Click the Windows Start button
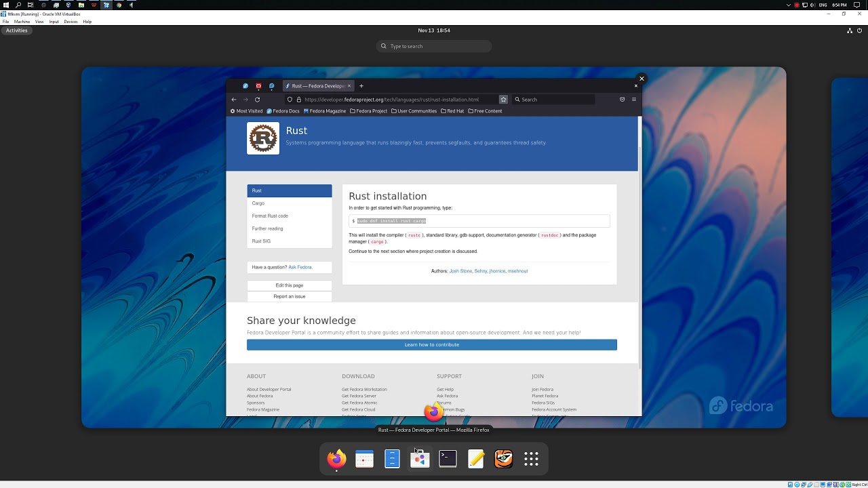The height and width of the screenshot is (488, 868). (x=6, y=5)
